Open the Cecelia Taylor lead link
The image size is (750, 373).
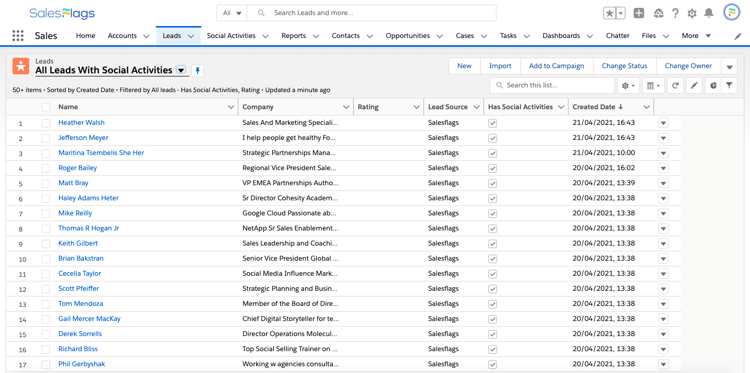point(79,274)
